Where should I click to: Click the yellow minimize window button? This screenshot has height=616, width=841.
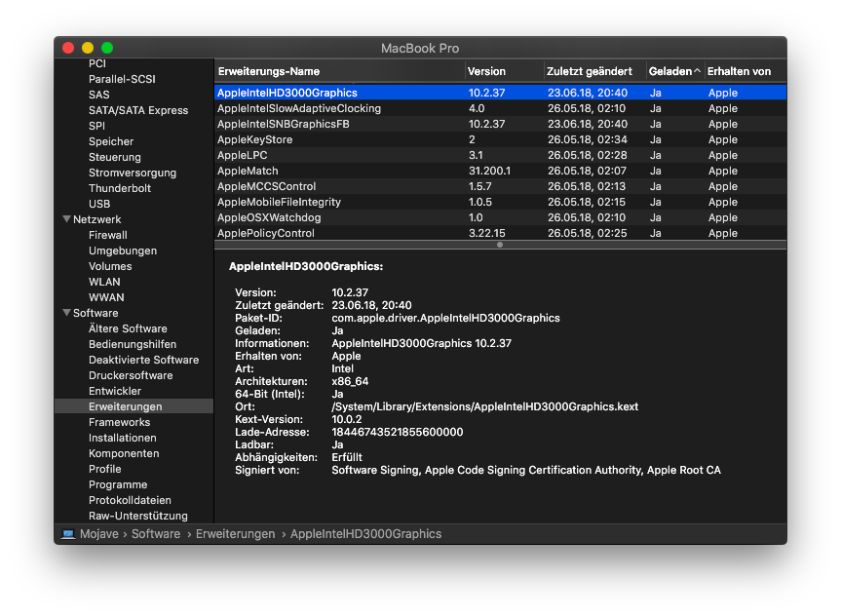[x=88, y=48]
